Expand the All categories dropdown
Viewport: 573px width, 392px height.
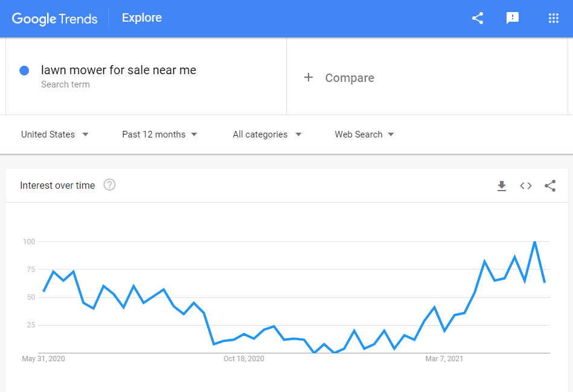tap(267, 134)
